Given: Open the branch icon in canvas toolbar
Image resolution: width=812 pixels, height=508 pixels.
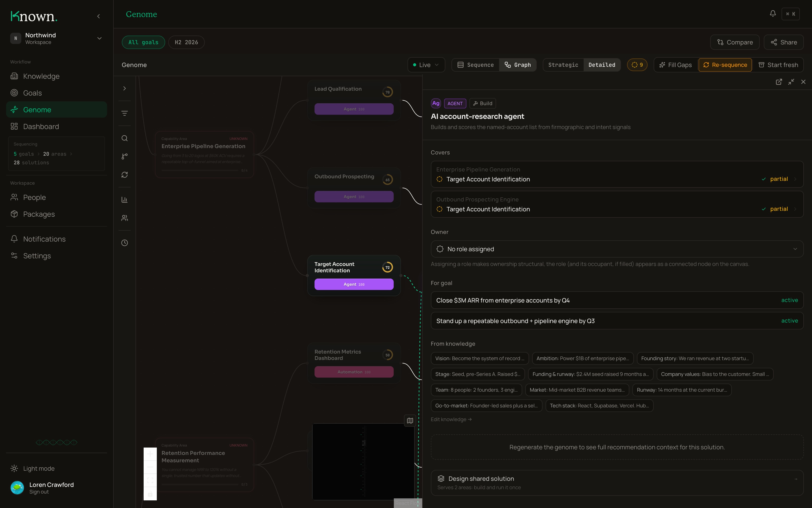Looking at the screenshot, I should 125,156.
